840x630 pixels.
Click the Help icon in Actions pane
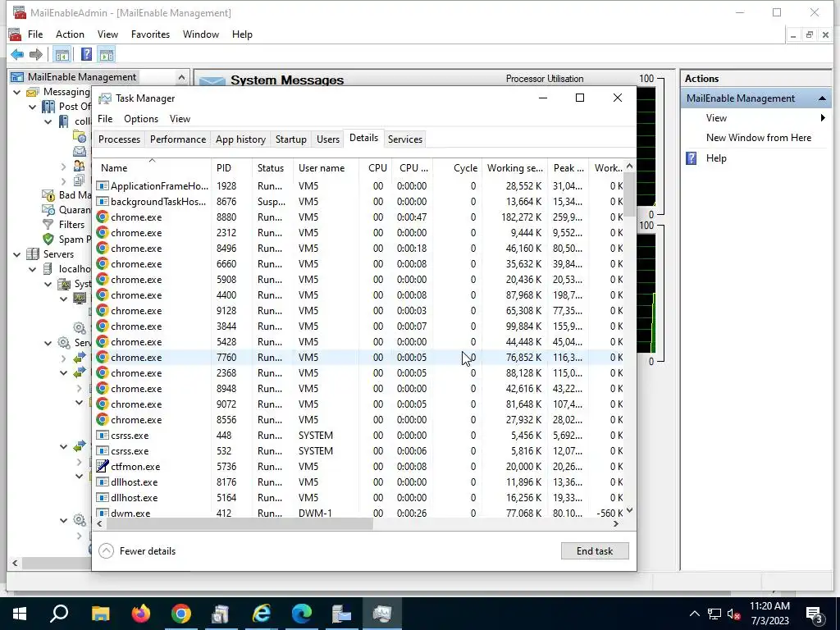[692, 158]
